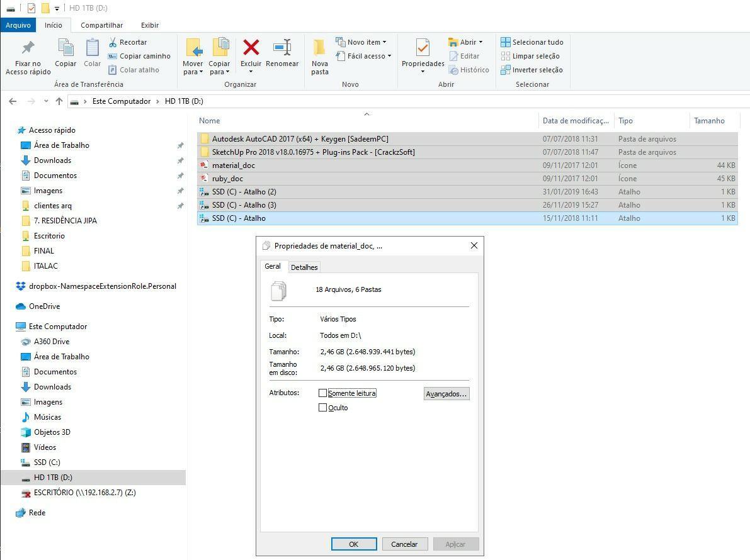Screen dimensions: 750x560
Task: Open the Copiar para menu
Action: click(219, 57)
